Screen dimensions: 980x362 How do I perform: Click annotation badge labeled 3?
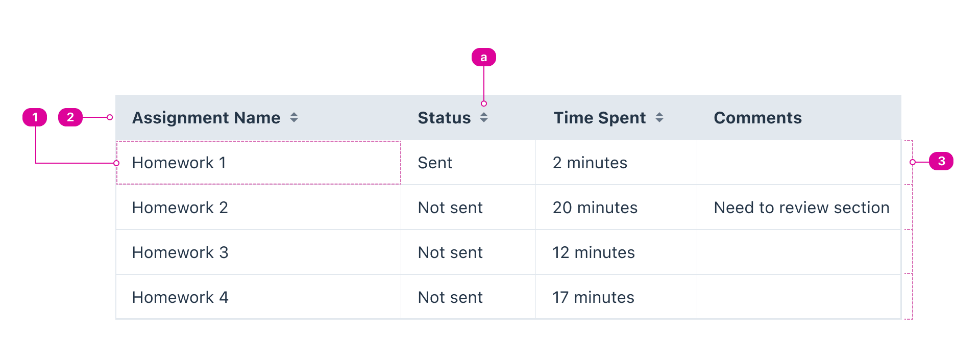[941, 161]
